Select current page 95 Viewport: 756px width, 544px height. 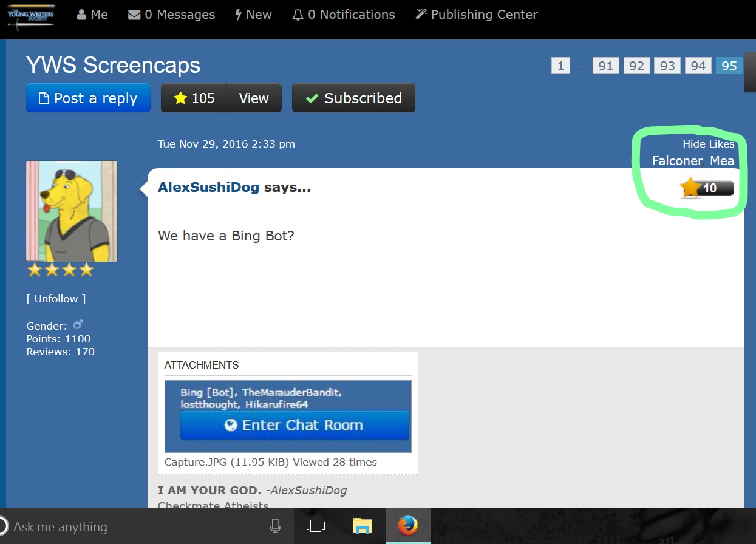click(x=729, y=66)
